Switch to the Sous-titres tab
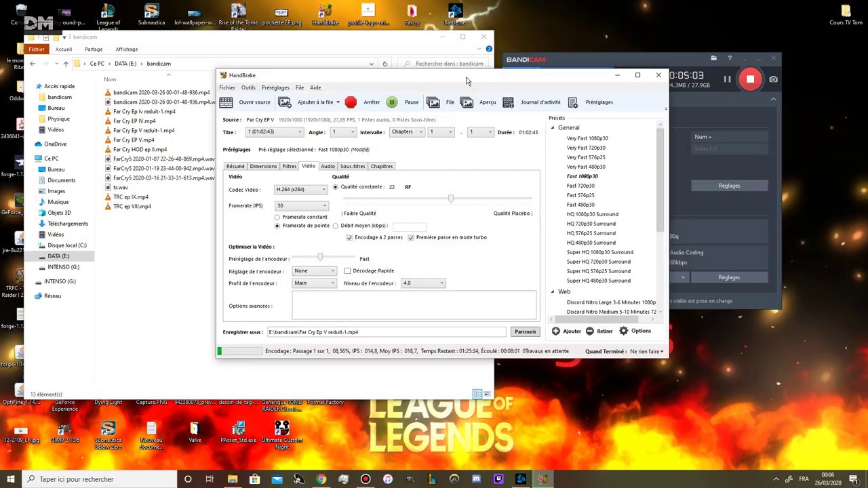This screenshot has height=488, width=868. point(353,166)
